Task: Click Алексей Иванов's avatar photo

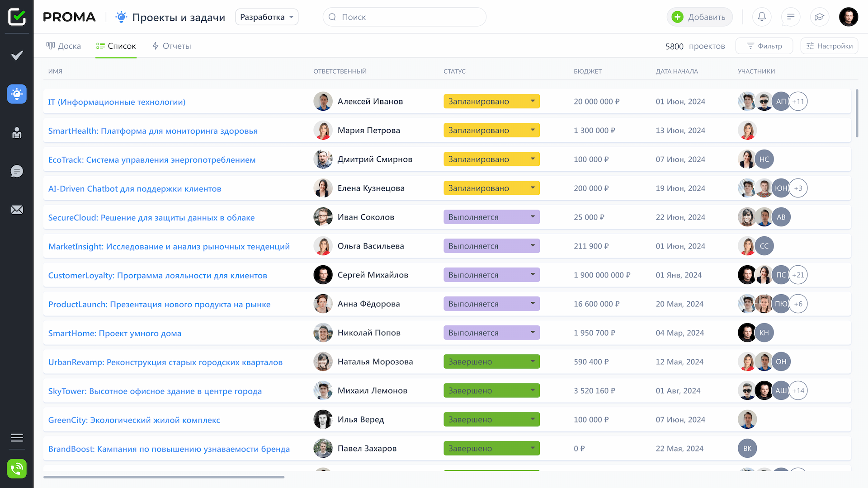Action: pyautogui.click(x=323, y=101)
